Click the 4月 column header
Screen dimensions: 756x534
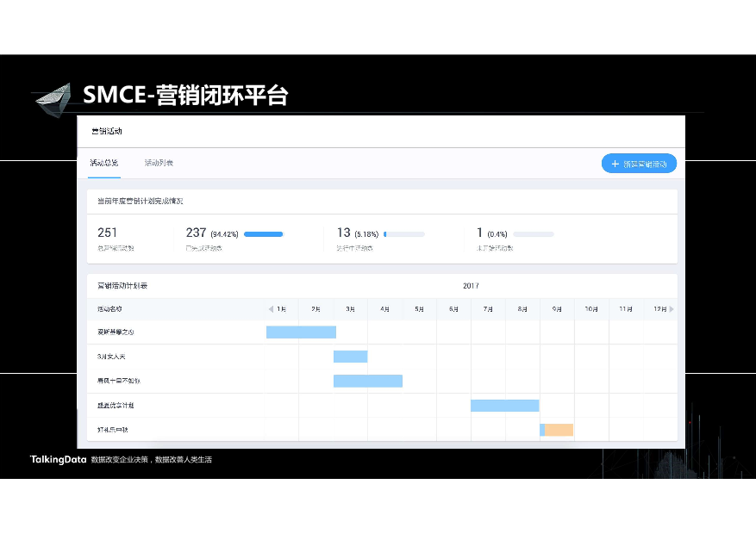pos(384,309)
